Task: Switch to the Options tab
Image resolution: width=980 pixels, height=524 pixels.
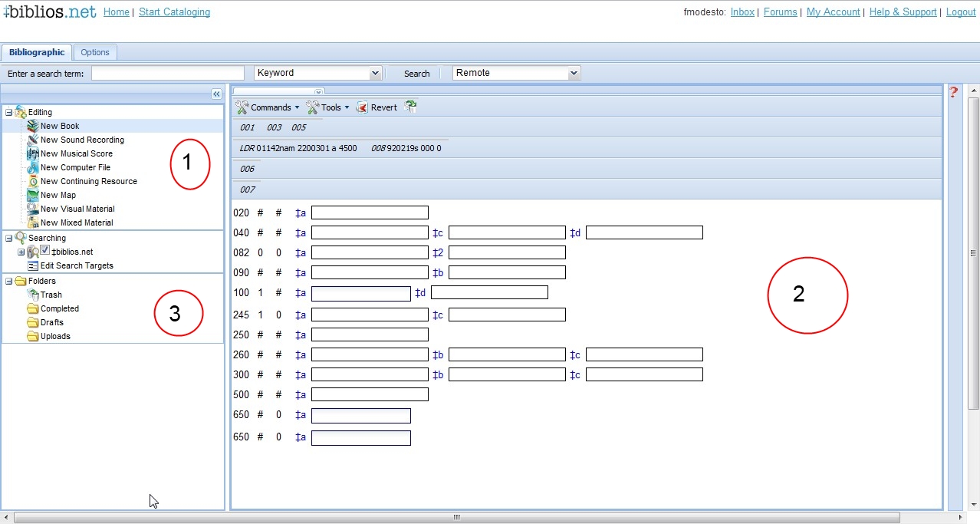Action: (x=95, y=52)
